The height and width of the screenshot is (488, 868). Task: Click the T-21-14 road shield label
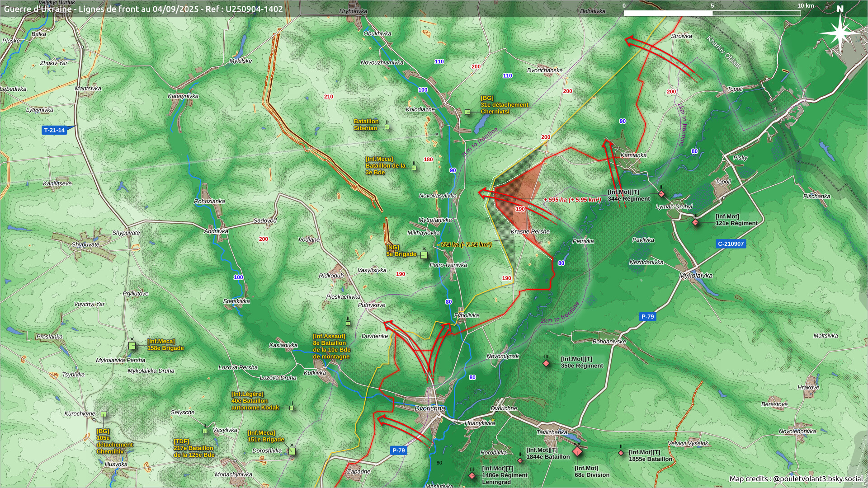tap(54, 130)
